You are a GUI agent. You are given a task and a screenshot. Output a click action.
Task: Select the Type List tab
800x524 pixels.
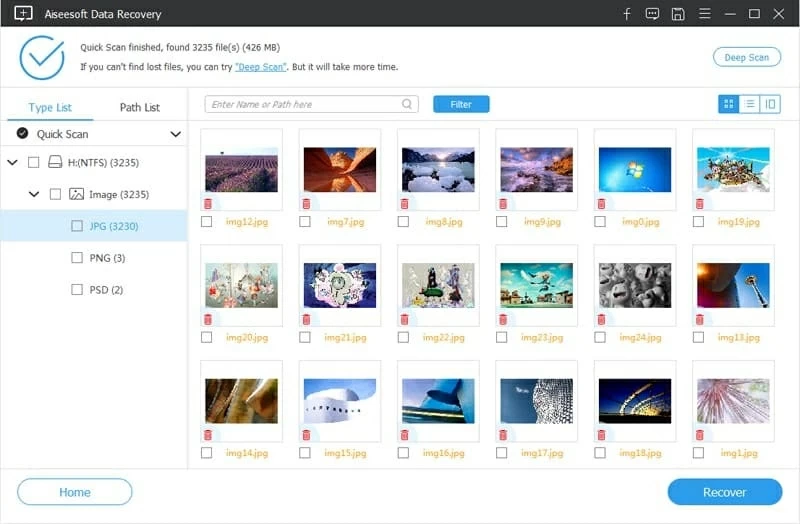point(50,107)
